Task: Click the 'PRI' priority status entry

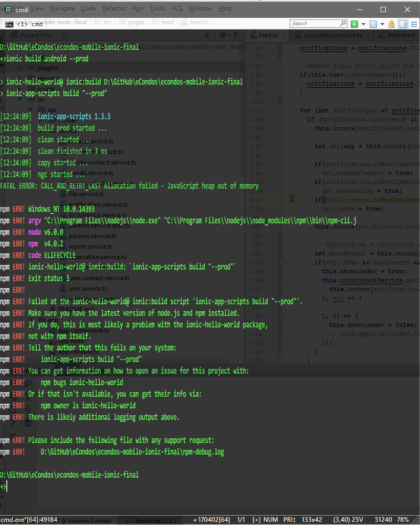Action: (x=289, y=520)
